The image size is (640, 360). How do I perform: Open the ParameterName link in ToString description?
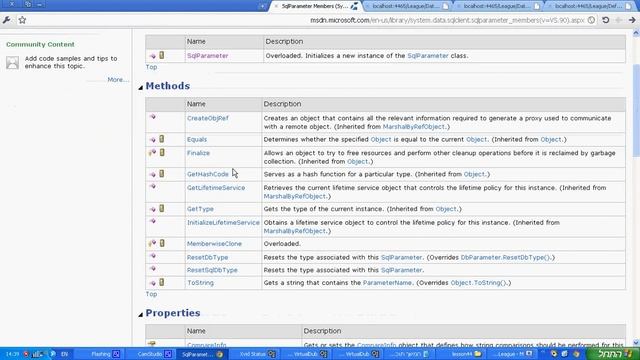click(387, 282)
